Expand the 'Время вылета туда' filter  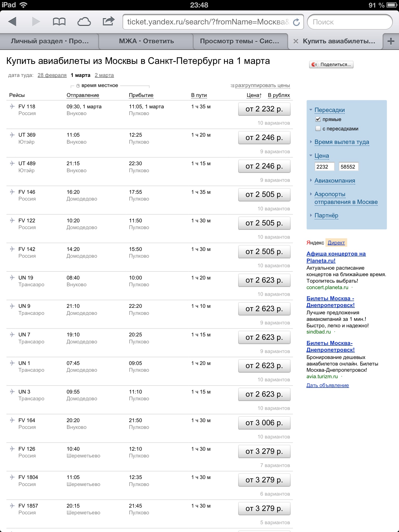[341, 142]
